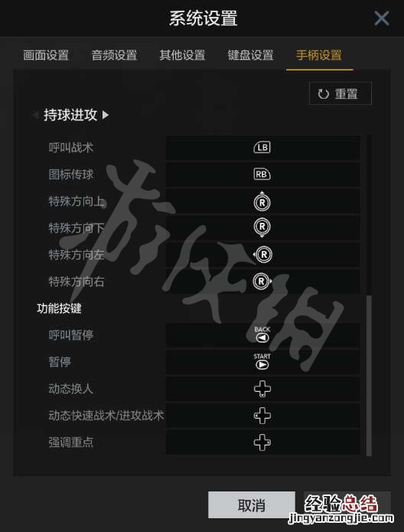The width and height of the screenshot is (404, 532).
Task: Select the right-stick-right icon for 特殊方向右
Action: (262, 281)
